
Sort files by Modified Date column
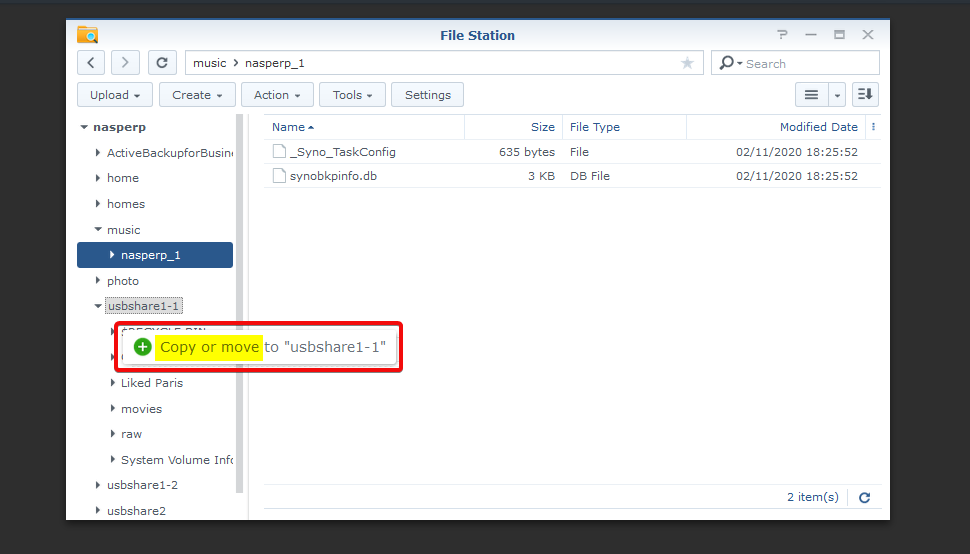point(776,127)
